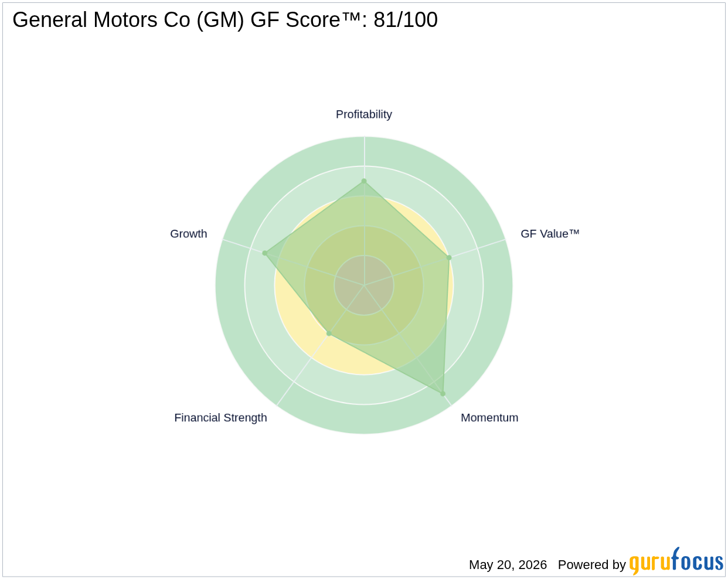Screen dimensions: 728x579
Task: Click the gurufocus logo
Action: point(676,561)
